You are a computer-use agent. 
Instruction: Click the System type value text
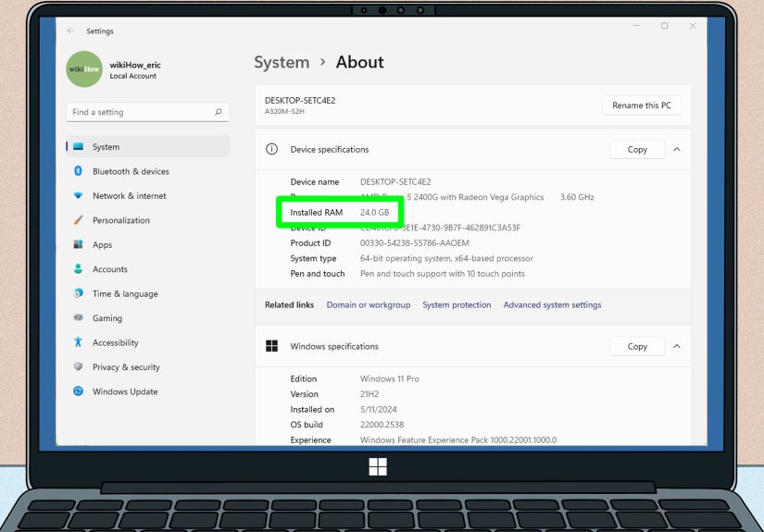446,258
